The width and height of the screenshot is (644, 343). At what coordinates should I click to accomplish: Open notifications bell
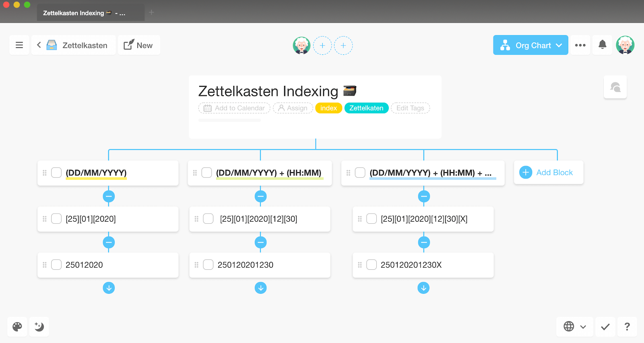[x=603, y=45]
